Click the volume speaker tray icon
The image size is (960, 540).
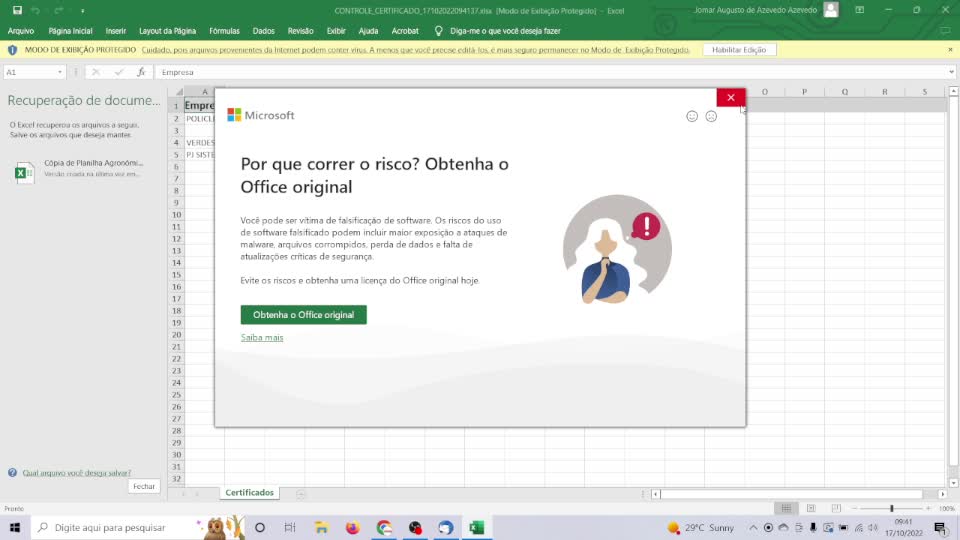(x=873, y=528)
